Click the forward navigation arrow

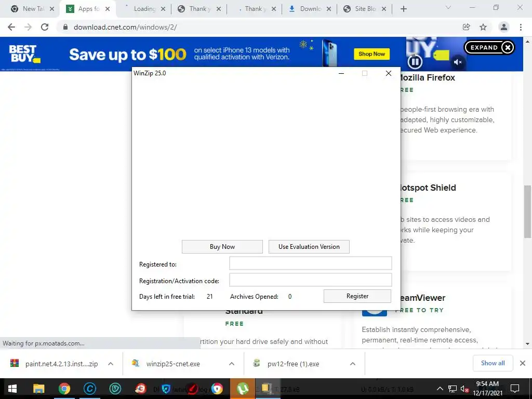point(28,27)
